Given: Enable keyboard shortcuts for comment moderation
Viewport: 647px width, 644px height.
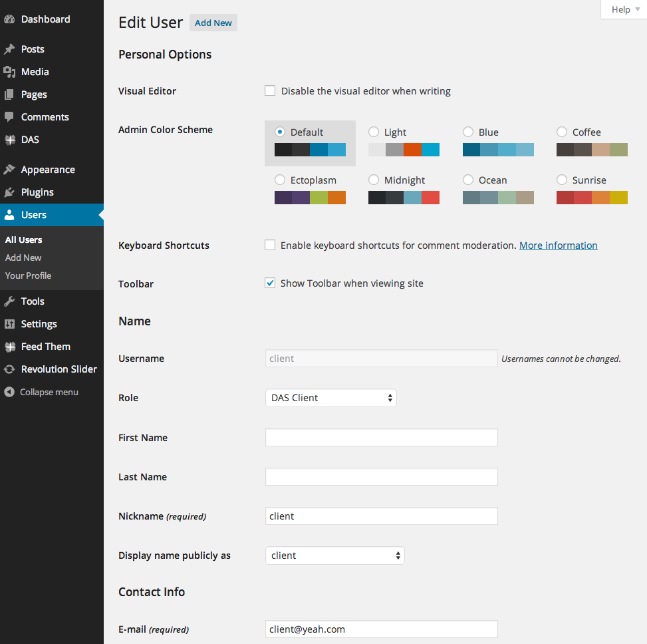Looking at the screenshot, I should point(270,245).
